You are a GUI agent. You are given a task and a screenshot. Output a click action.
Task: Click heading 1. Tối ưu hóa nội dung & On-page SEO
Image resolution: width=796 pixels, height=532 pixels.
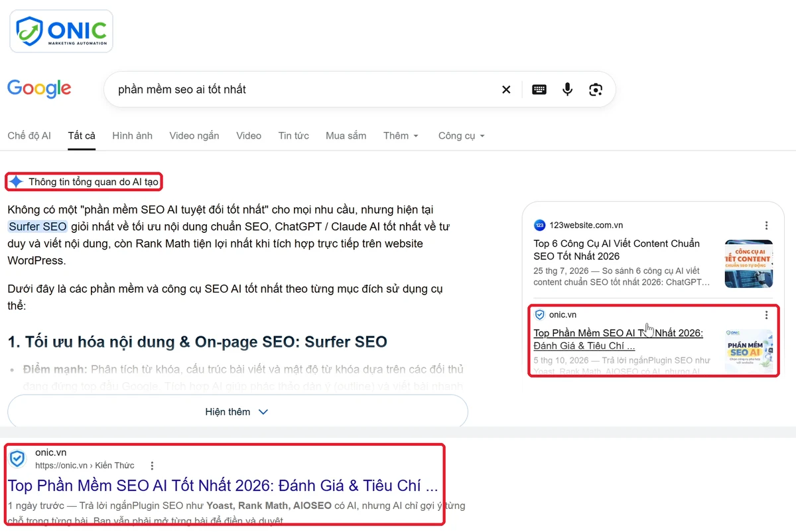(197, 342)
